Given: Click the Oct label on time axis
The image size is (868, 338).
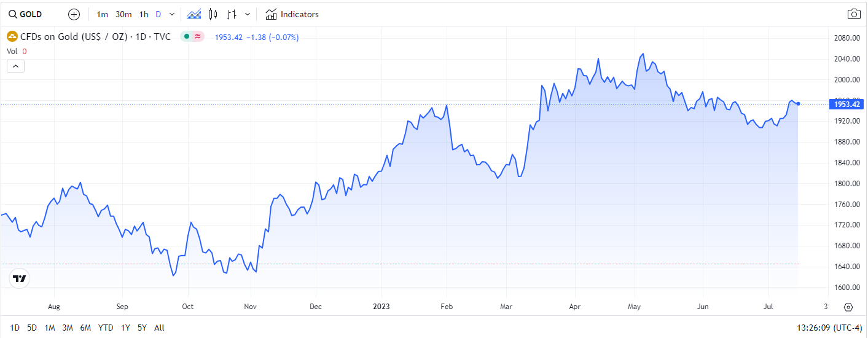Looking at the screenshot, I should pyautogui.click(x=188, y=306).
